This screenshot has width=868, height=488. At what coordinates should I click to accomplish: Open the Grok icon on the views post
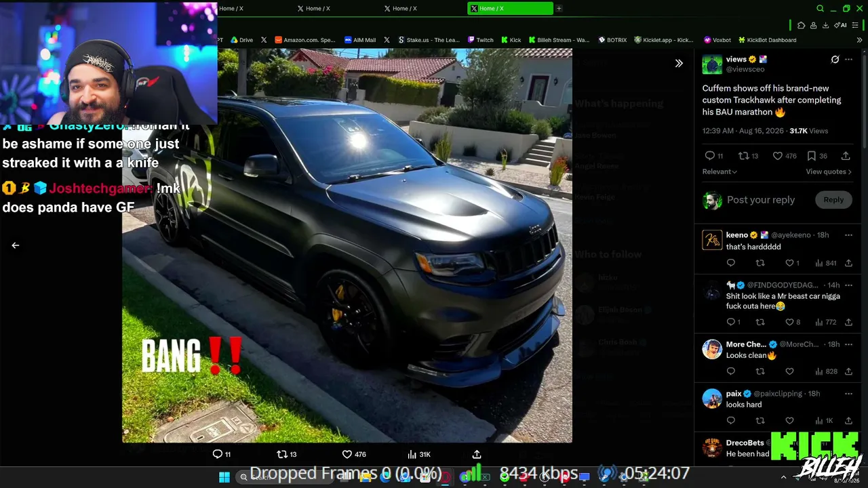[835, 60]
